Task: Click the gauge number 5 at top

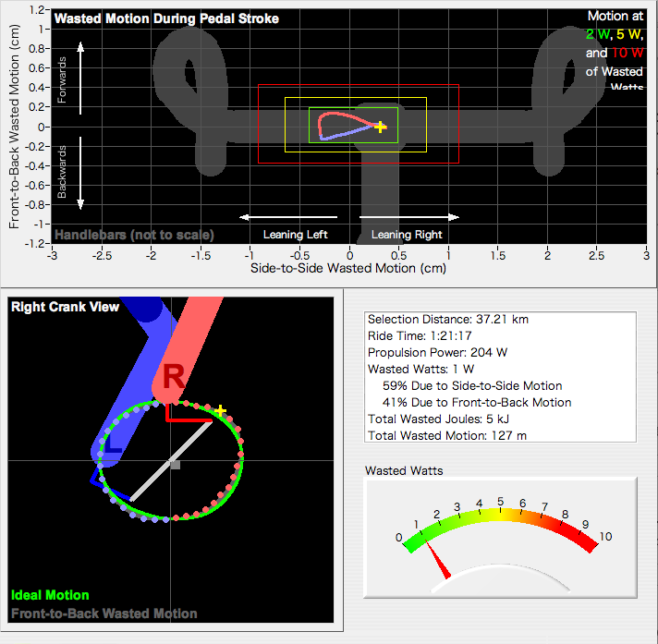Action: pyautogui.click(x=500, y=502)
